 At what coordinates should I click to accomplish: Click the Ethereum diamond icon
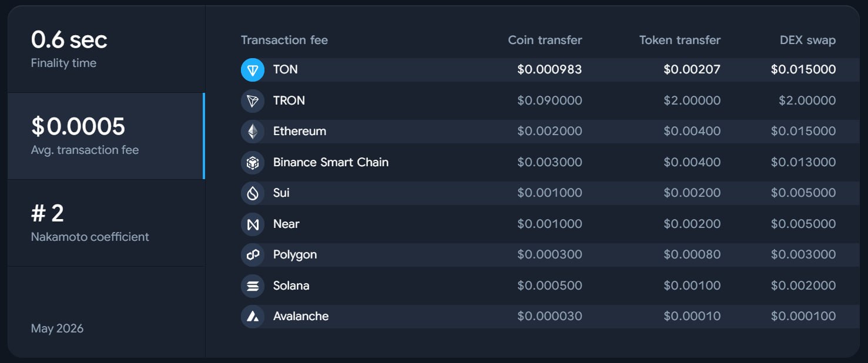pyautogui.click(x=253, y=132)
